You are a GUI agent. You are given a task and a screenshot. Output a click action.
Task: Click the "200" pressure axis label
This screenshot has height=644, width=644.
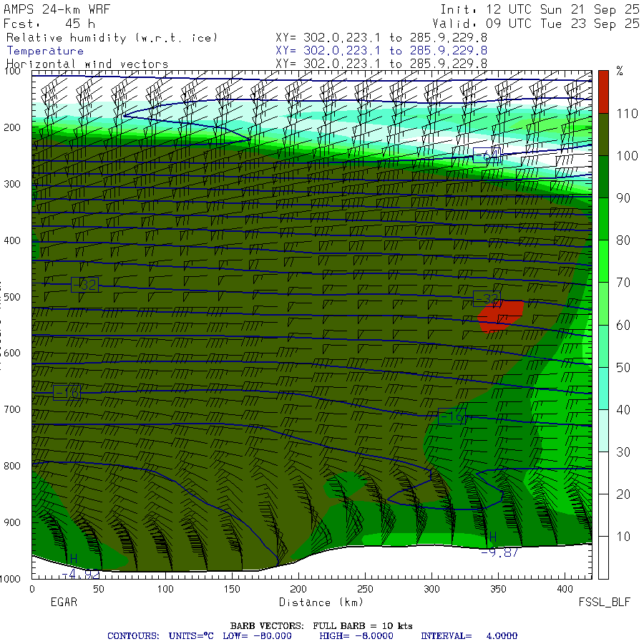coord(12,127)
